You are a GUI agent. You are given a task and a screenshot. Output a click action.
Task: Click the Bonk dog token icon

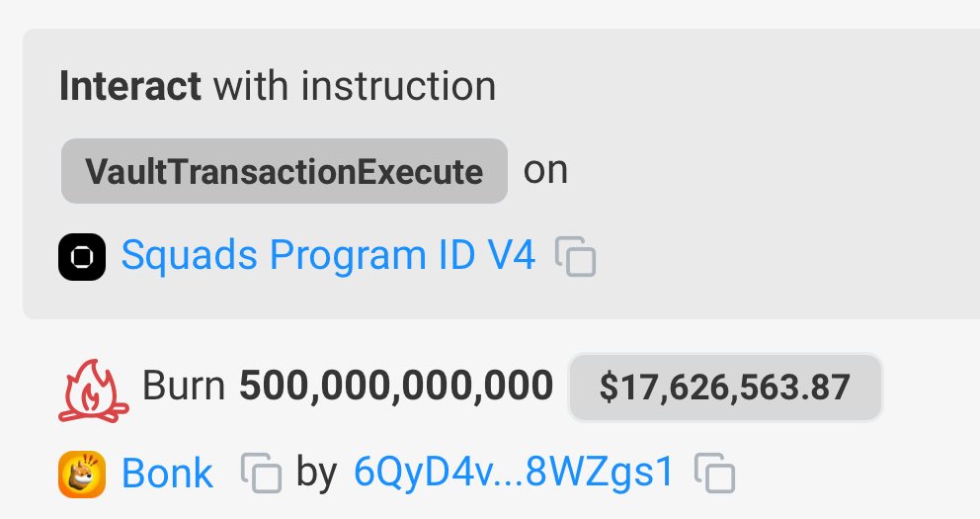[x=82, y=474]
